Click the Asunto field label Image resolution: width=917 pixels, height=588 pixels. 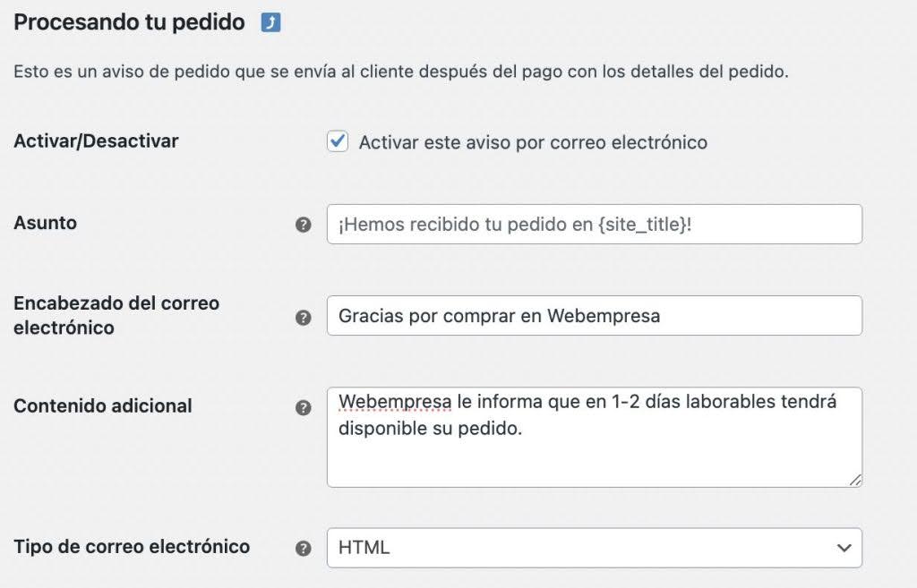click(45, 223)
